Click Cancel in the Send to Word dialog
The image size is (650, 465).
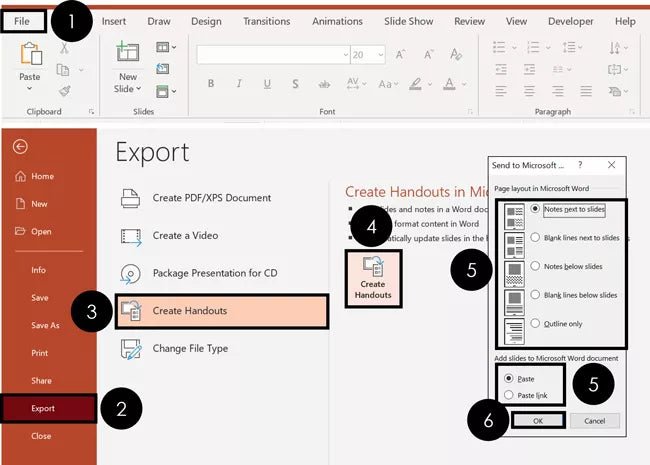click(x=594, y=421)
